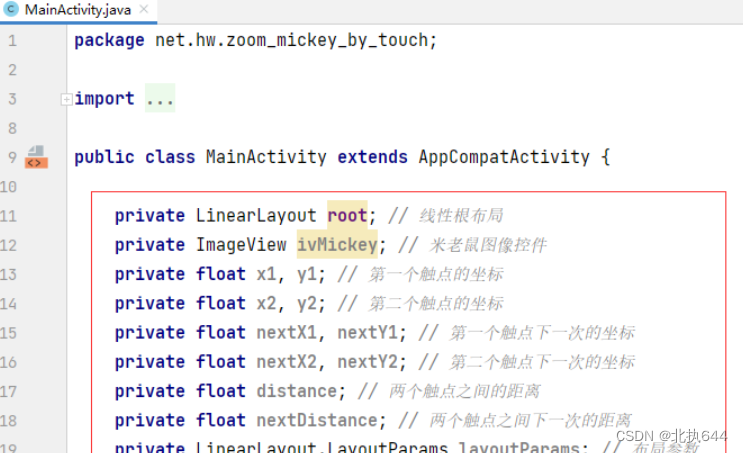Viewport: 743px width, 453px height.
Task: Click the nextX1 variable
Action: click(x=286, y=333)
